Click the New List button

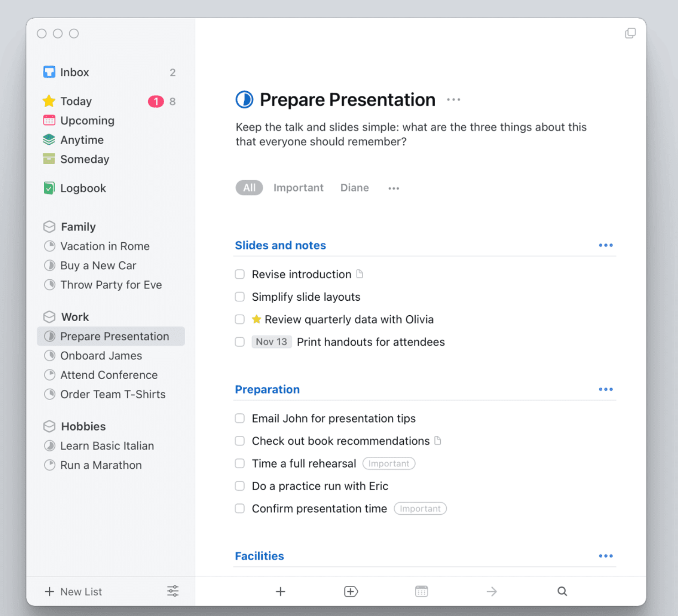[73, 591]
